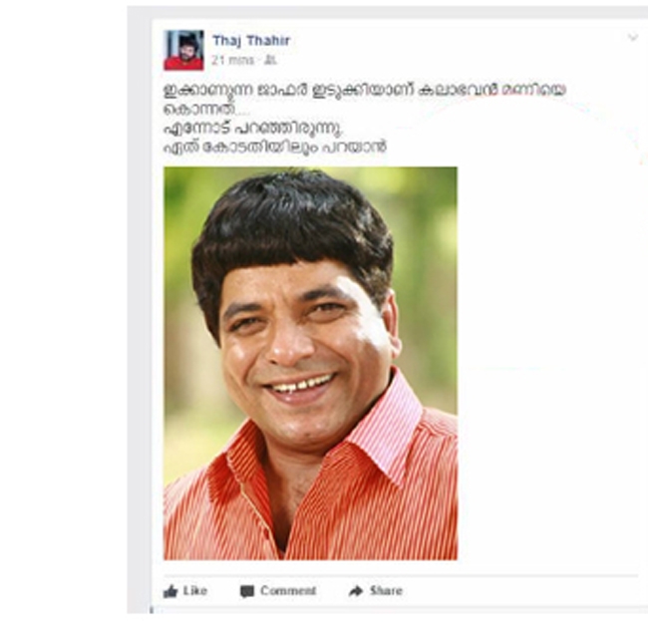
Task: Open the 21 mins timestamp link
Action: (x=232, y=61)
